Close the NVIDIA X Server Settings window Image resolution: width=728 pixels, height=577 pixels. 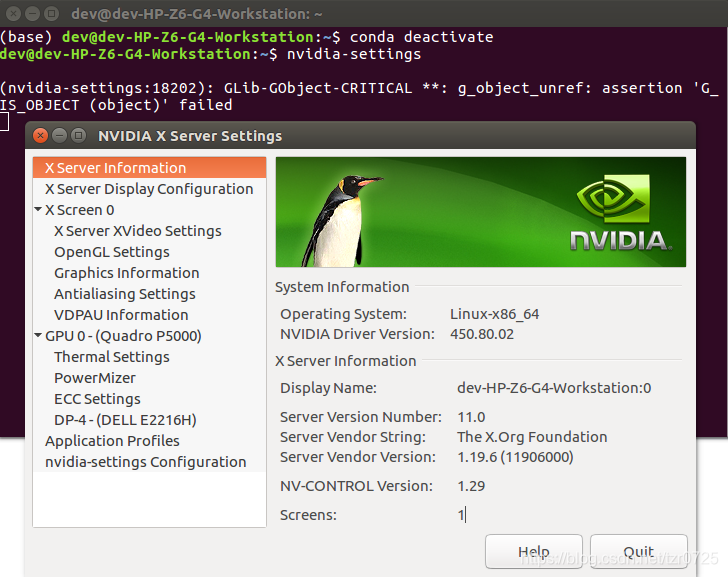40,136
